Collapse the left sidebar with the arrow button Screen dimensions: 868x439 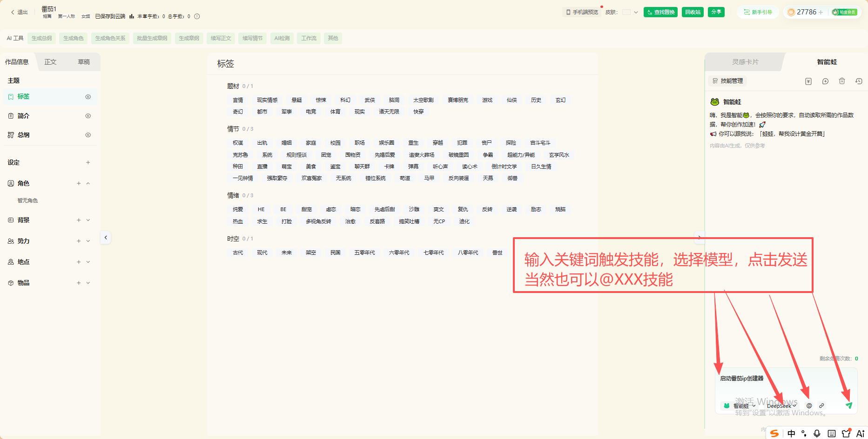pos(106,238)
